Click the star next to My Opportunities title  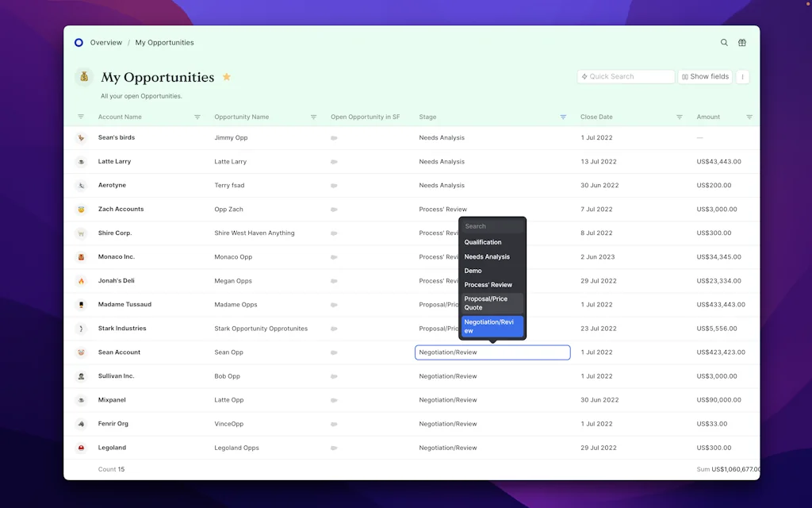pyautogui.click(x=226, y=77)
